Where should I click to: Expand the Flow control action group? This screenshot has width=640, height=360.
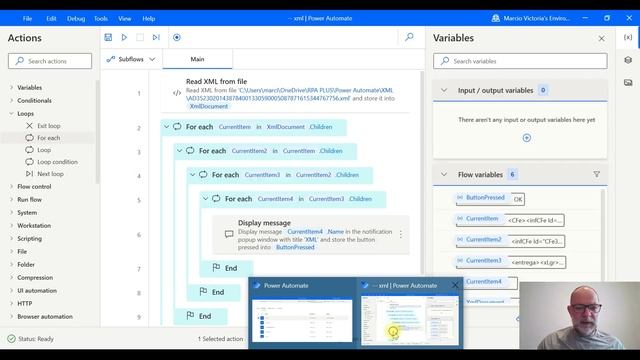point(11,187)
